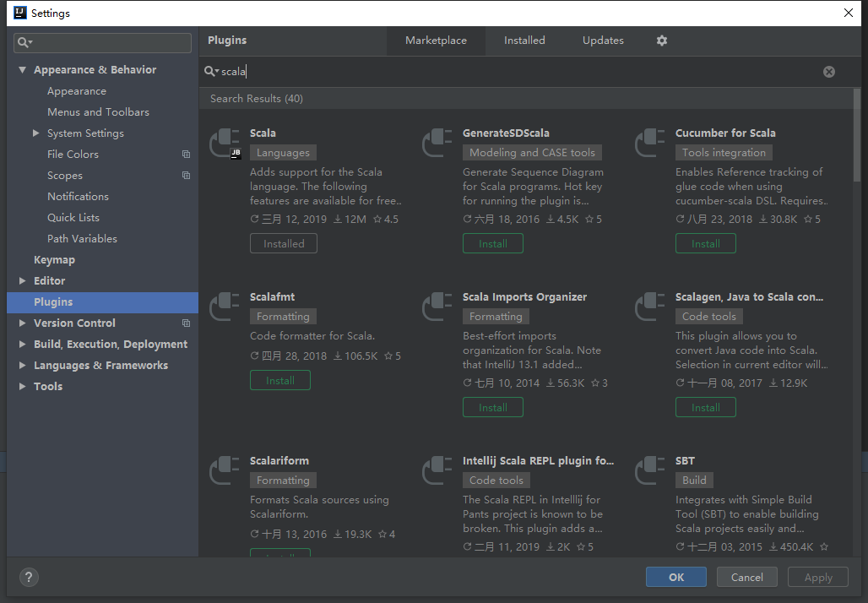The width and height of the screenshot is (868, 603).
Task: Click the Languages tag under Scala
Action: [283, 153]
